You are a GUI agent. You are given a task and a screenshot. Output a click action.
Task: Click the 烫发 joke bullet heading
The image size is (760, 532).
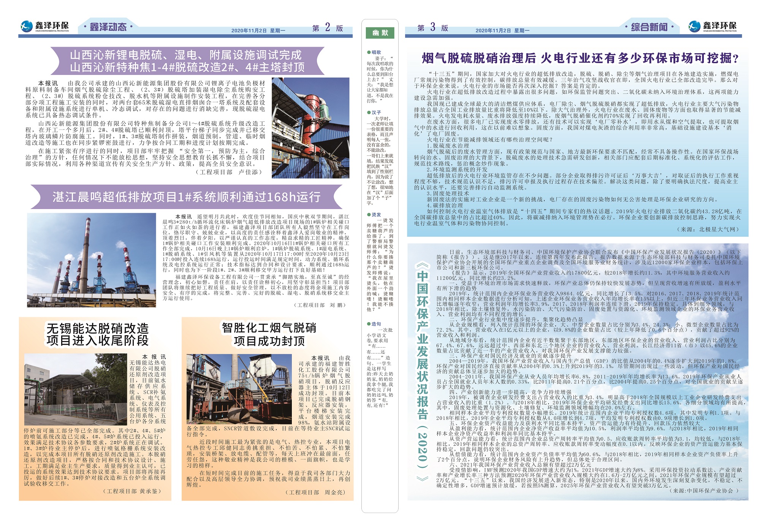[376, 215]
